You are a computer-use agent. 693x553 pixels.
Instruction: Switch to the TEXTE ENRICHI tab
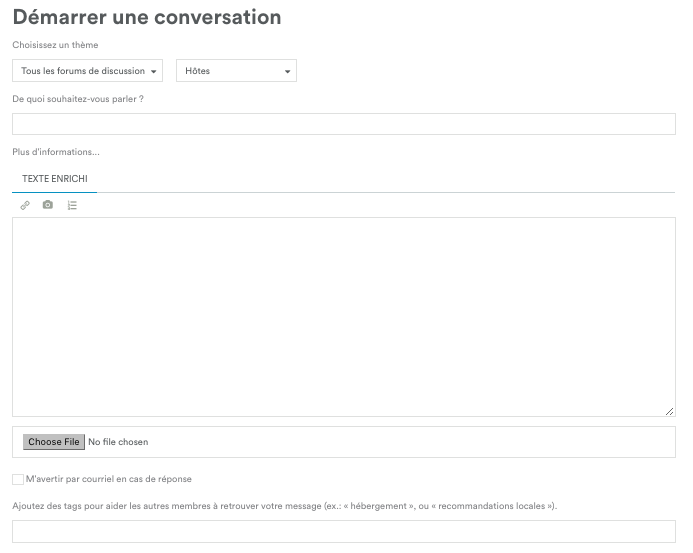[55, 178]
